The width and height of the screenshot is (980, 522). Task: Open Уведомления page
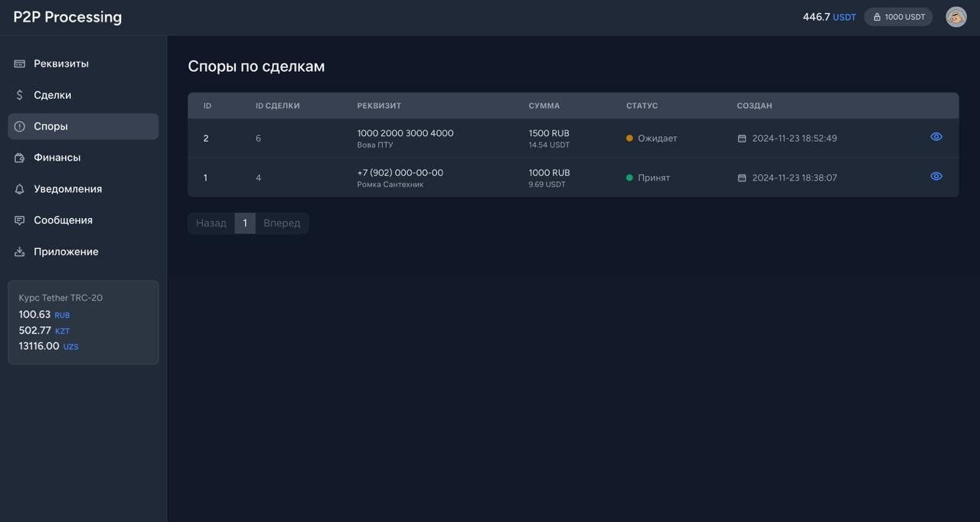pyautogui.click(x=83, y=189)
